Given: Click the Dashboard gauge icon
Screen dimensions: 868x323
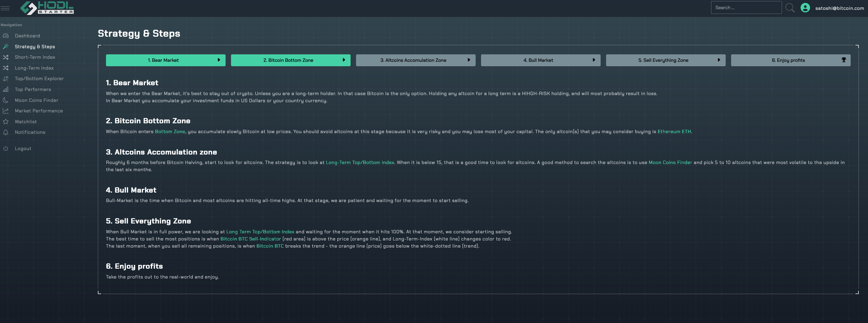Looking at the screenshot, I should tap(6, 36).
